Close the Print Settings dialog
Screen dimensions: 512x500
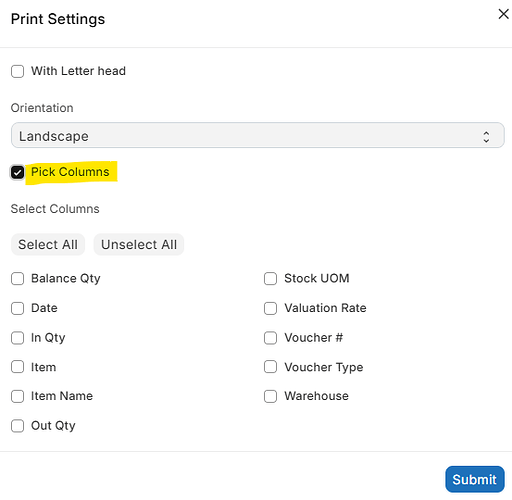click(x=503, y=14)
